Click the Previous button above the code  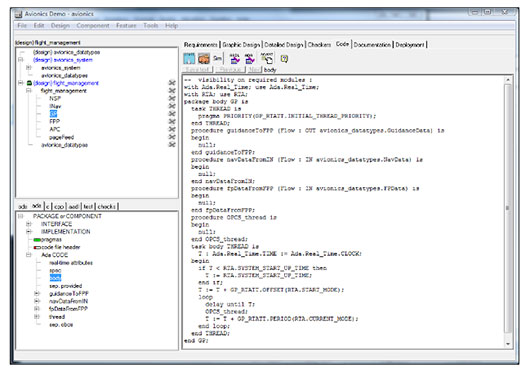[x=230, y=70]
